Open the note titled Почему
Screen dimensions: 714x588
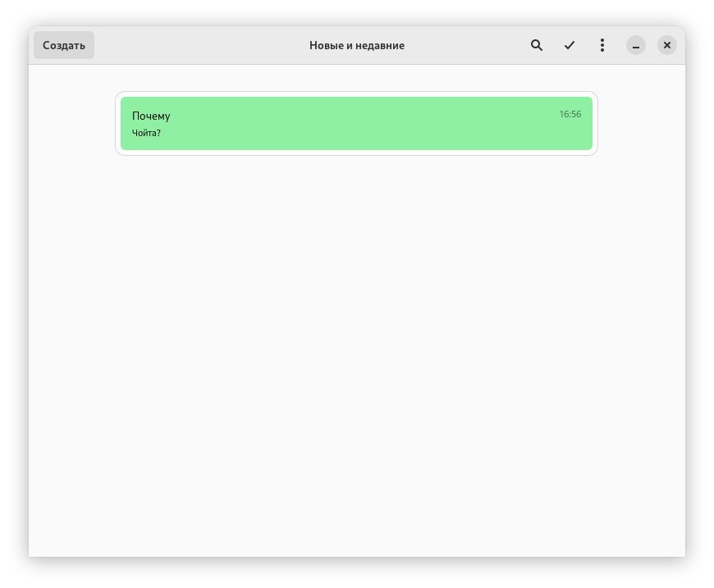151,116
